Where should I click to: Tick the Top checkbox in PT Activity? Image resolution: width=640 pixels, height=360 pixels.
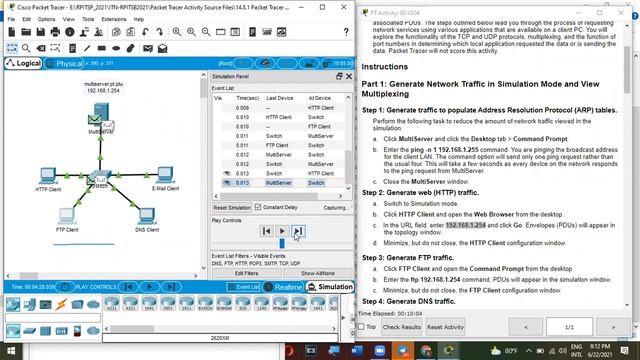tap(361, 327)
